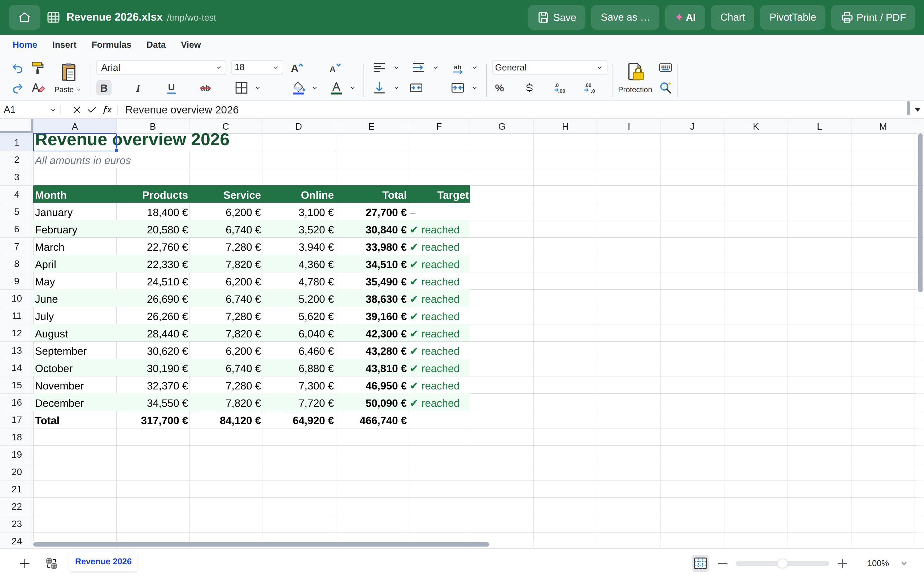Open the A1 name box dropdown
This screenshot has width=924, height=578.
click(x=53, y=110)
